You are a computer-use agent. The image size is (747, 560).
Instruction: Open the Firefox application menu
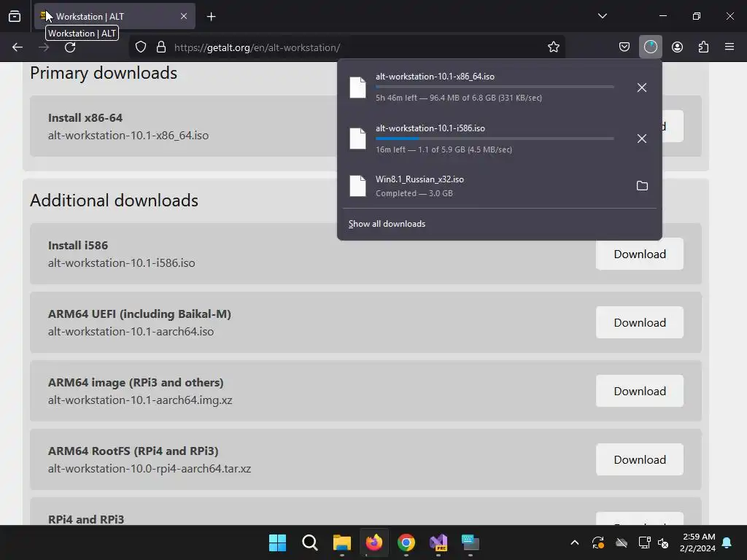point(729,47)
